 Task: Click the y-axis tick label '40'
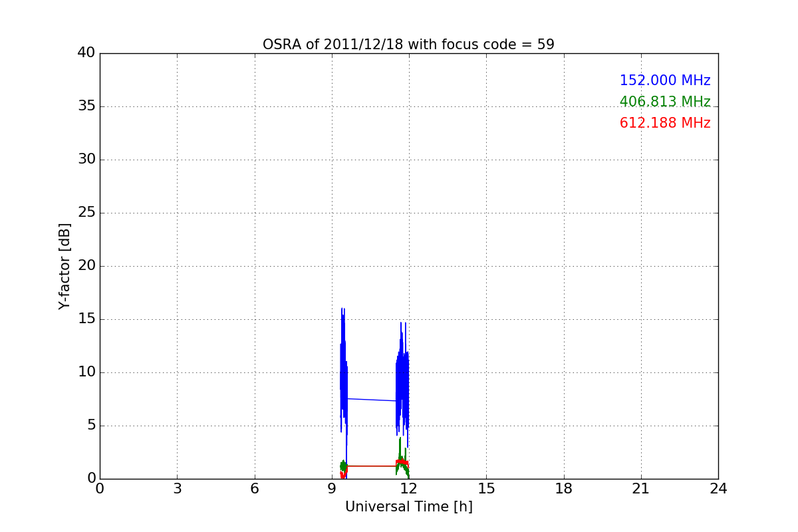86,53
